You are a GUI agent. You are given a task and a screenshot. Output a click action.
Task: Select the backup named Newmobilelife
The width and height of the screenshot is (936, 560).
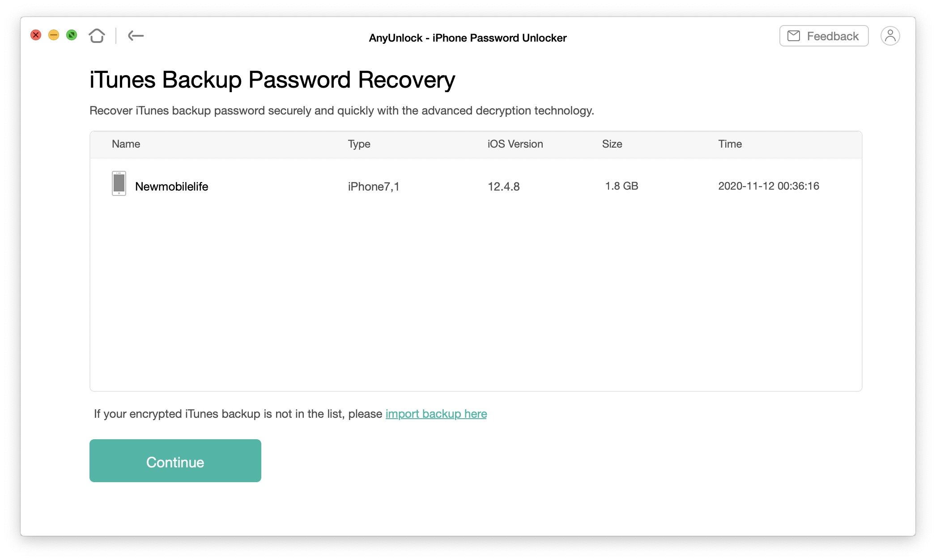pyautogui.click(x=172, y=186)
